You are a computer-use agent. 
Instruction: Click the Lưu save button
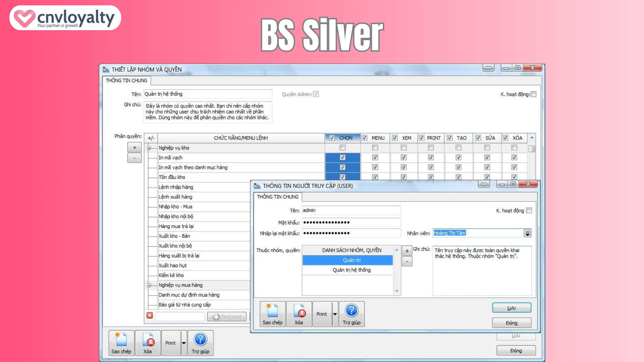pyautogui.click(x=512, y=307)
